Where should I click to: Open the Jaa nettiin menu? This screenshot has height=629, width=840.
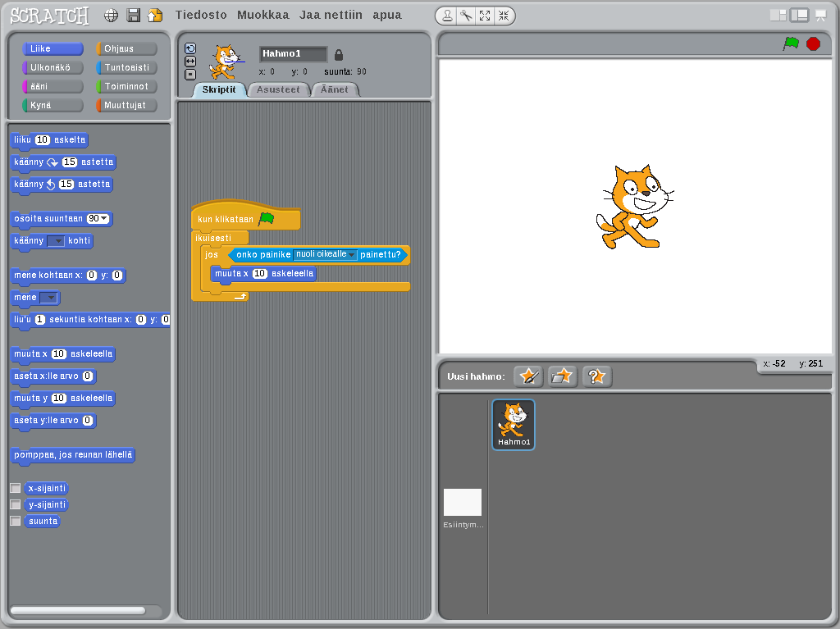click(331, 15)
